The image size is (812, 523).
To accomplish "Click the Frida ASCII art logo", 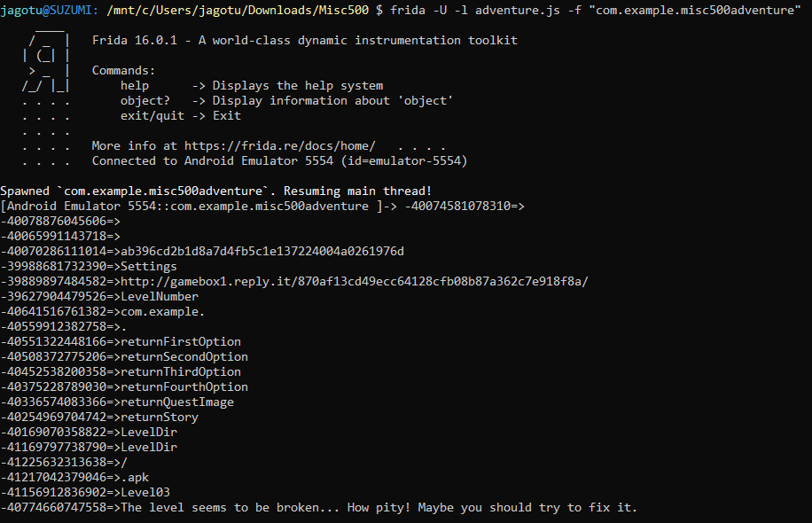I will tap(48, 64).
